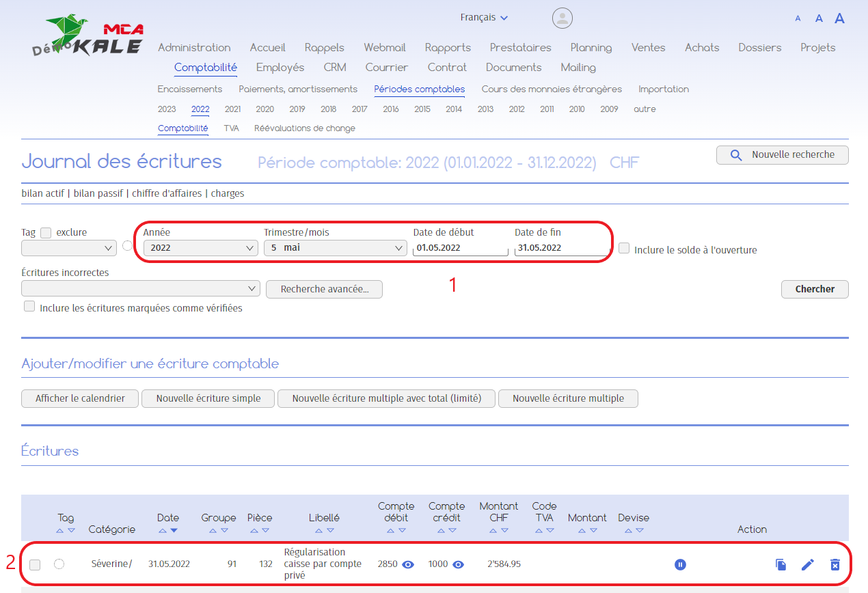Click the Date de fin field
This screenshot has width=868, height=593.
click(562, 248)
